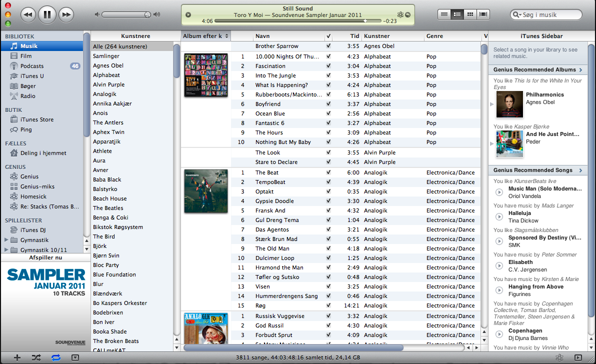
Task: Expand Genius Recommended Albums arrow
Action: (581, 70)
